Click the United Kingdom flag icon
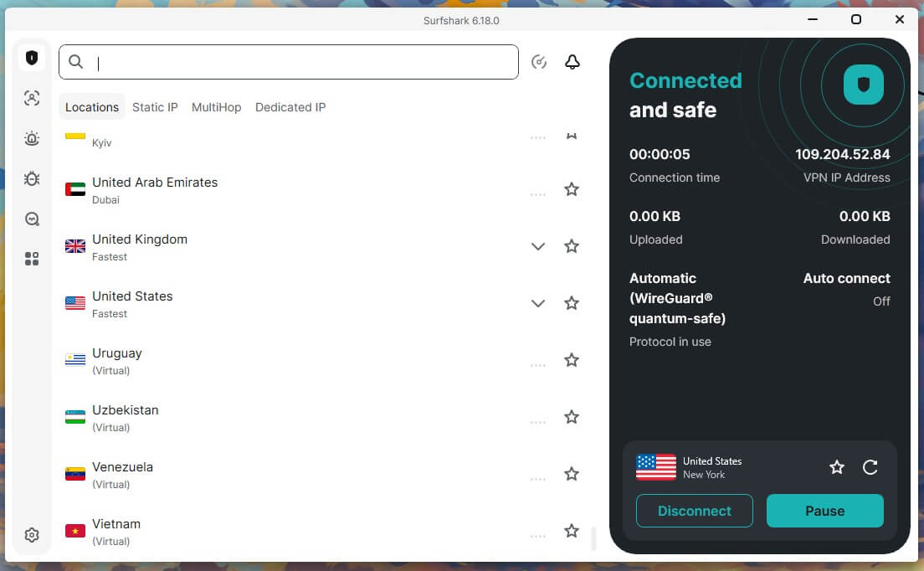The width and height of the screenshot is (924, 571). pyautogui.click(x=74, y=246)
